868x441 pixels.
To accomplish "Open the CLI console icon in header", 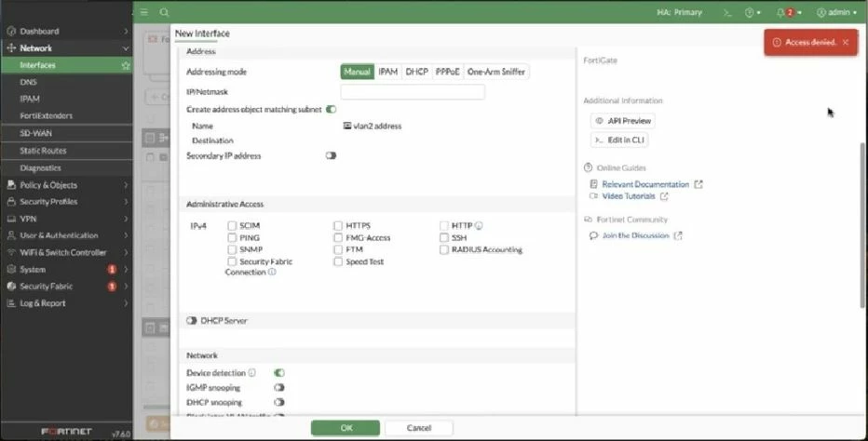I will click(727, 12).
